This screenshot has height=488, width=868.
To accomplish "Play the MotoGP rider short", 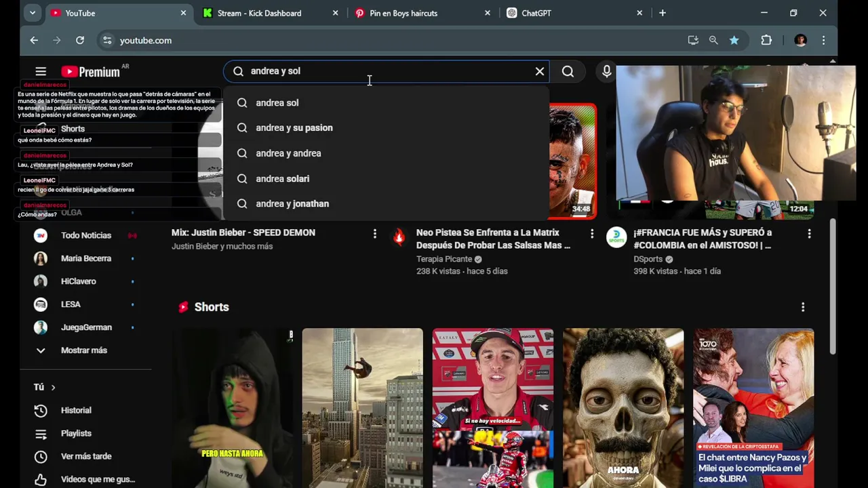I will (493, 408).
